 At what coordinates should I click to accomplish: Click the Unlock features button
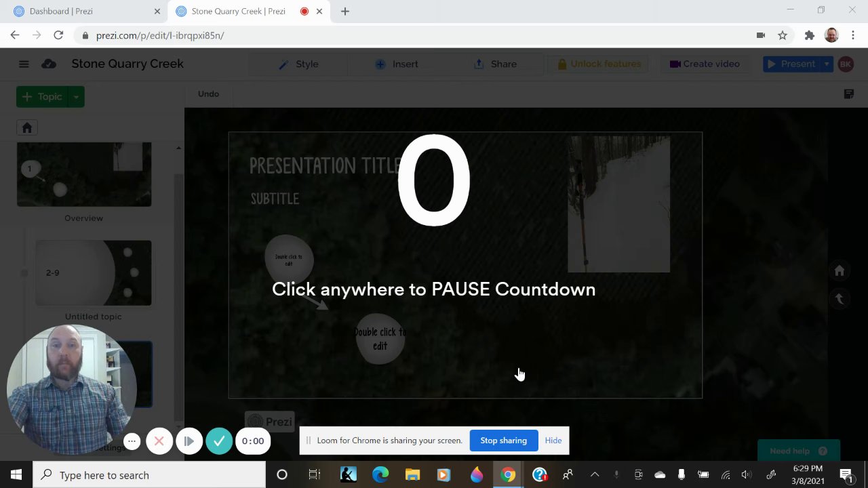point(598,64)
